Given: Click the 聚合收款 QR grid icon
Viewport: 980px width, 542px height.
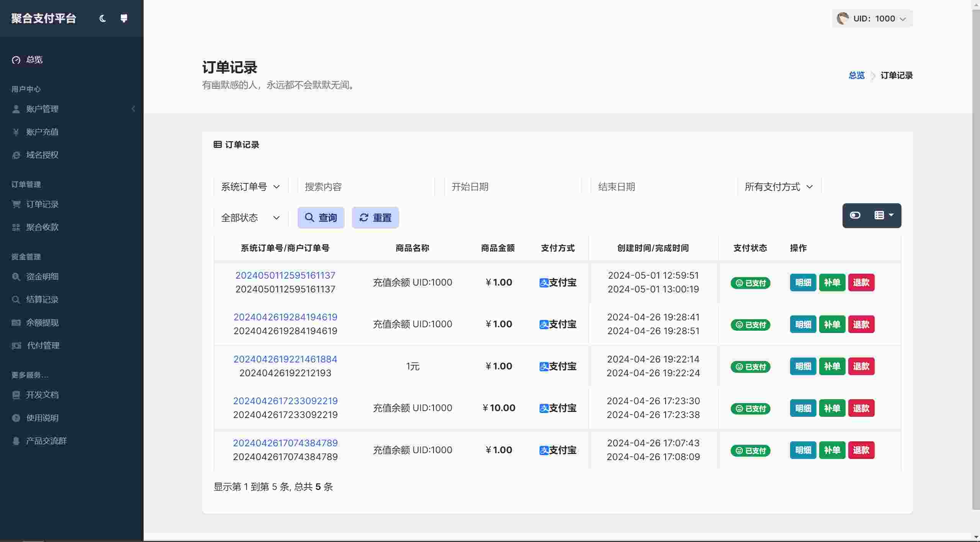Looking at the screenshot, I should [16, 227].
